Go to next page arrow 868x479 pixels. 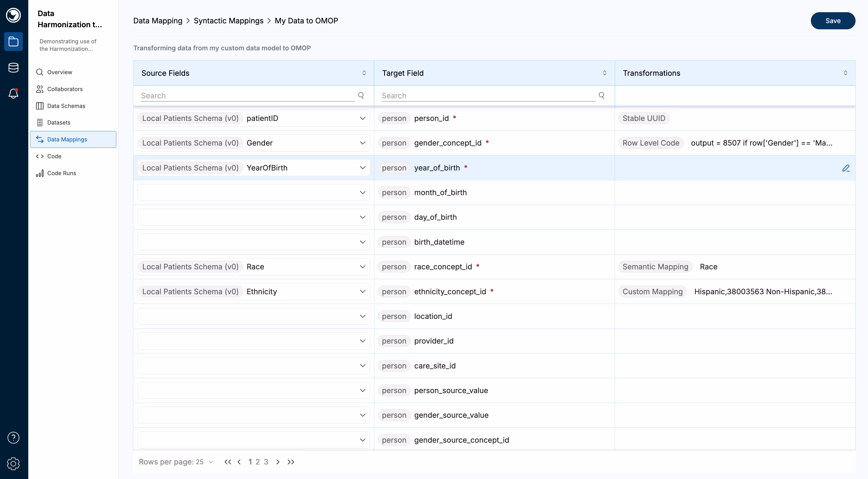pyautogui.click(x=278, y=462)
